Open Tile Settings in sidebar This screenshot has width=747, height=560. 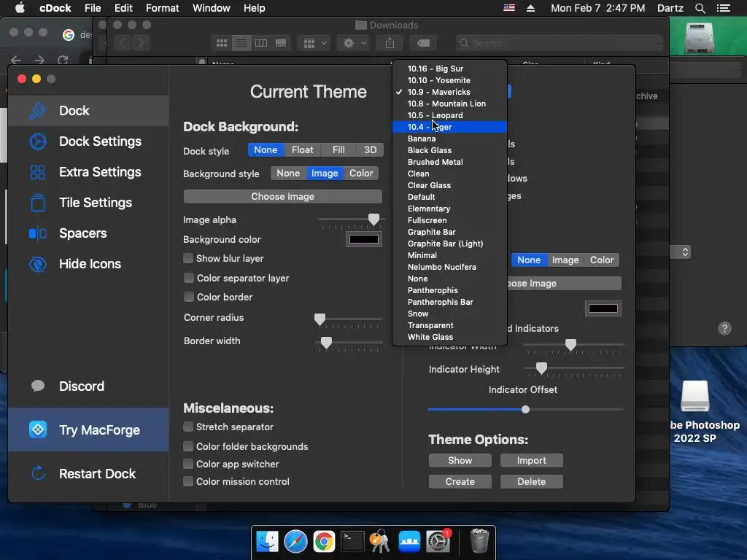[88, 203]
